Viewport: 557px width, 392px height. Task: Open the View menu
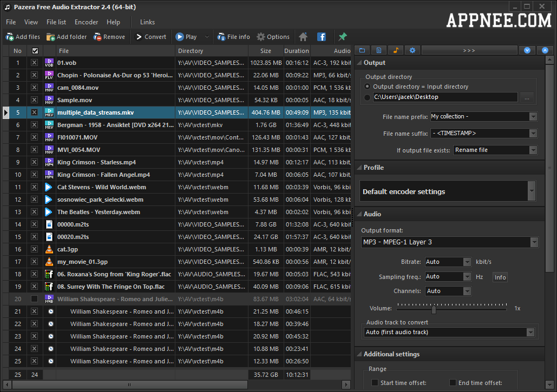(x=31, y=22)
